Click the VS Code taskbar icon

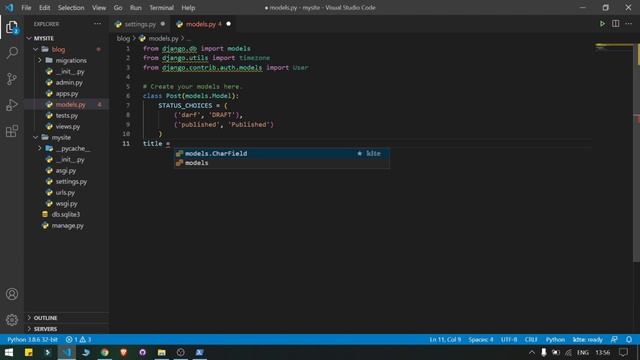67,352
